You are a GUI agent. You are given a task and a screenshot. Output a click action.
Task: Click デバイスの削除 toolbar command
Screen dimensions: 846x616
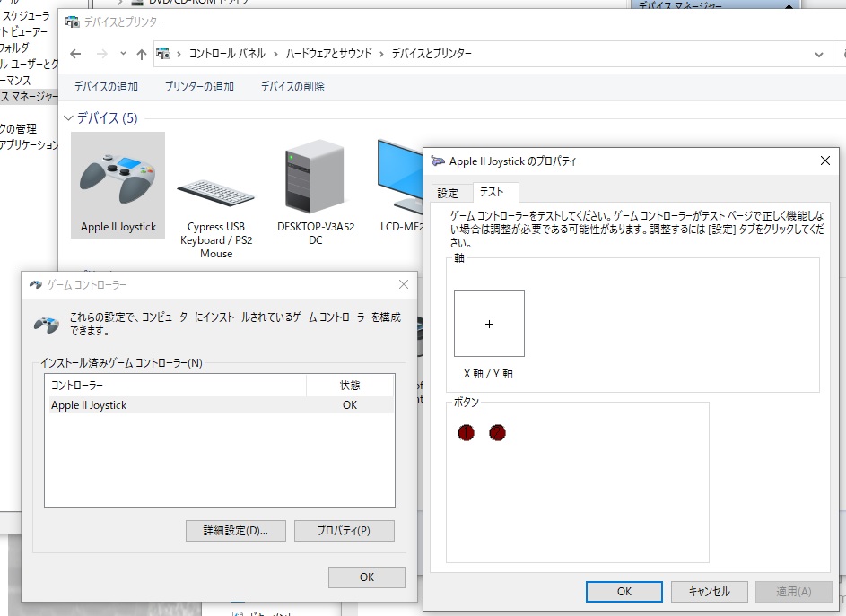(292, 86)
